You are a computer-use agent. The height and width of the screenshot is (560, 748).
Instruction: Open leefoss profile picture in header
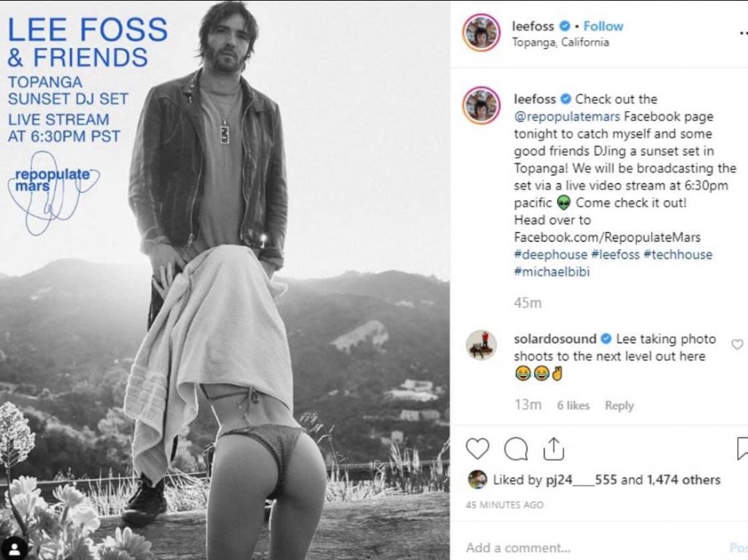click(x=481, y=32)
